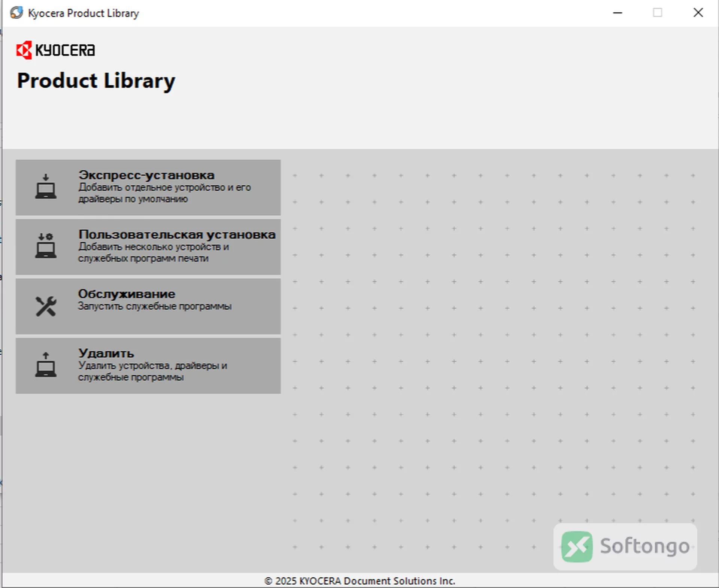The width and height of the screenshot is (719, 588).
Task: Click the KYOCERA wordmark text
Action: pos(65,50)
